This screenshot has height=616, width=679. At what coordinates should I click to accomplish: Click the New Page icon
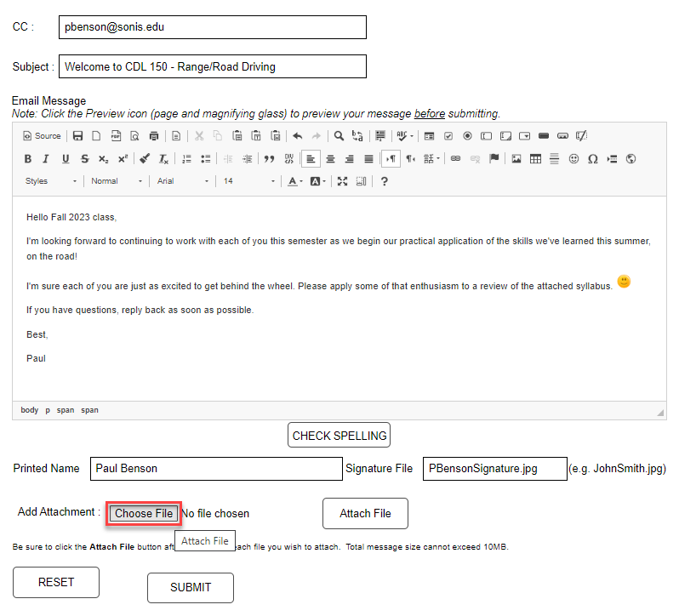(x=96, y=136)
